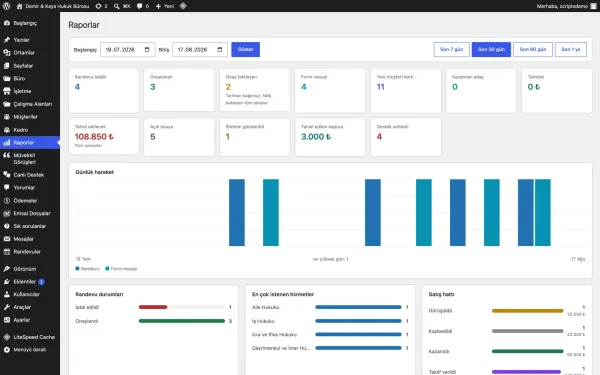
Task: Select the Son 1 yıl range
Action: coord(571,49)
